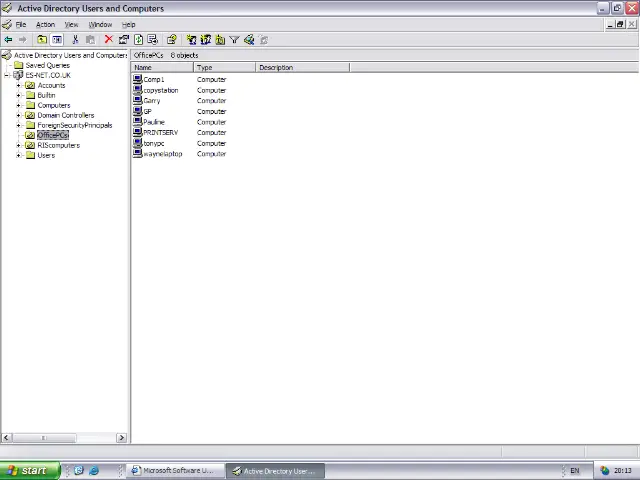640x480 pixels.
Task: Select the ES-NET.CO.UK domain
Action: pyautogui.click(x=48, y=75)
